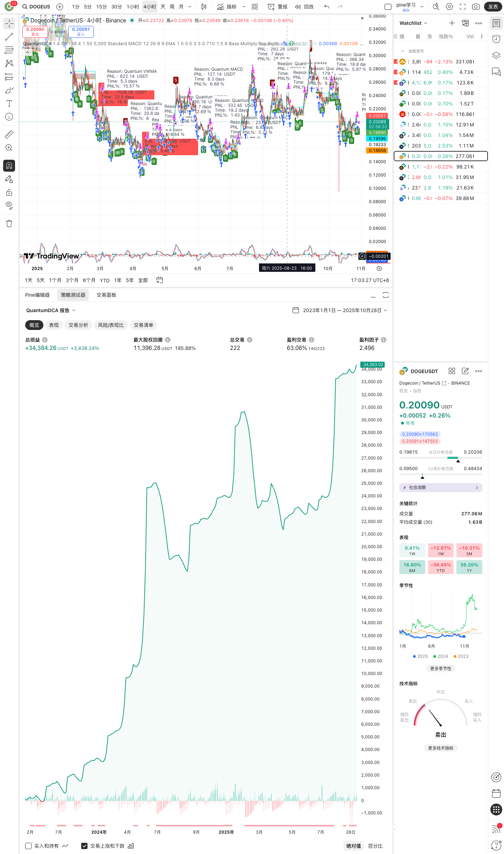The height and width of the screenshot is (854, 504).
Task: Switch to the Pine编辑器 tab
Action: point(37,295)
